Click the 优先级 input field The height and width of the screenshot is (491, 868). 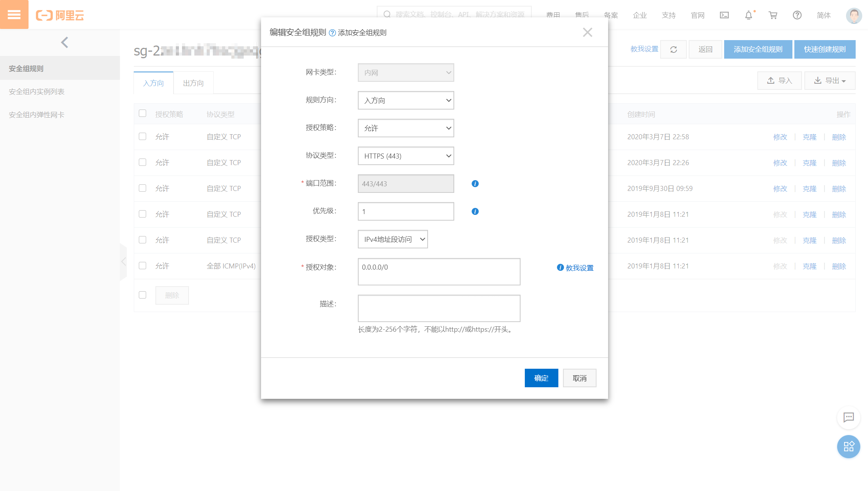[x=406, y=211]
